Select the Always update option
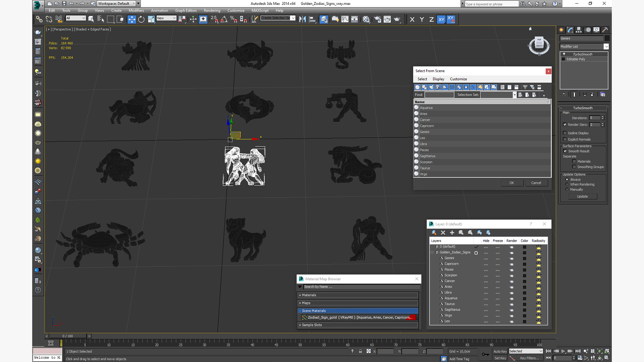Image resolution: width=644 pixels, height=362 pixels. [567, 179]
